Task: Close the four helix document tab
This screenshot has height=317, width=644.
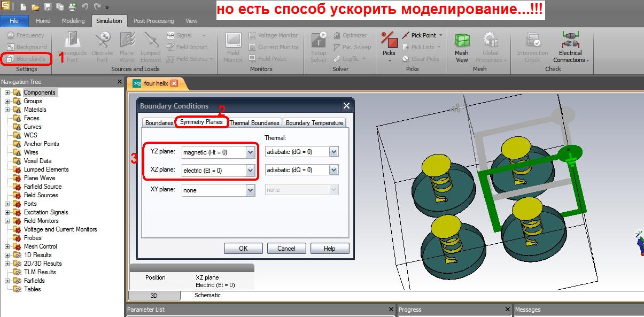Action: [174, 83]
